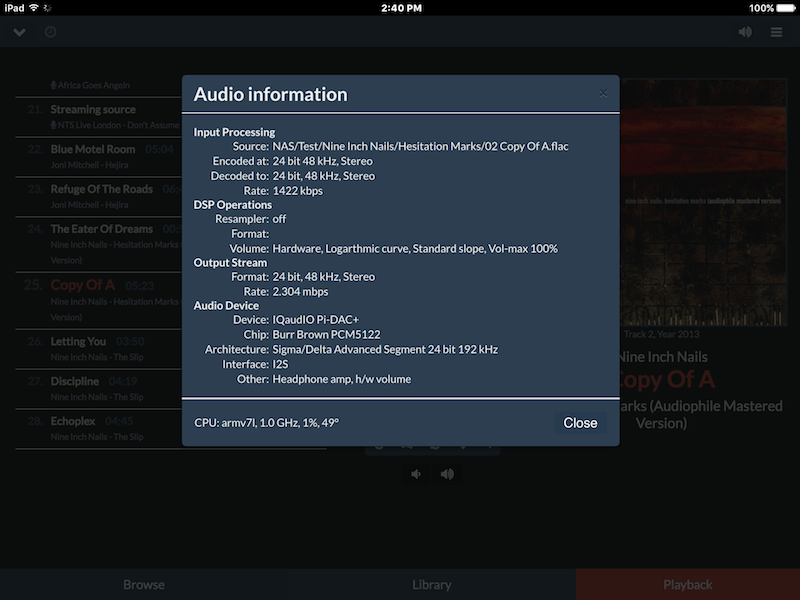
Task: Click the Resampler off value
Action: [279, 219]
